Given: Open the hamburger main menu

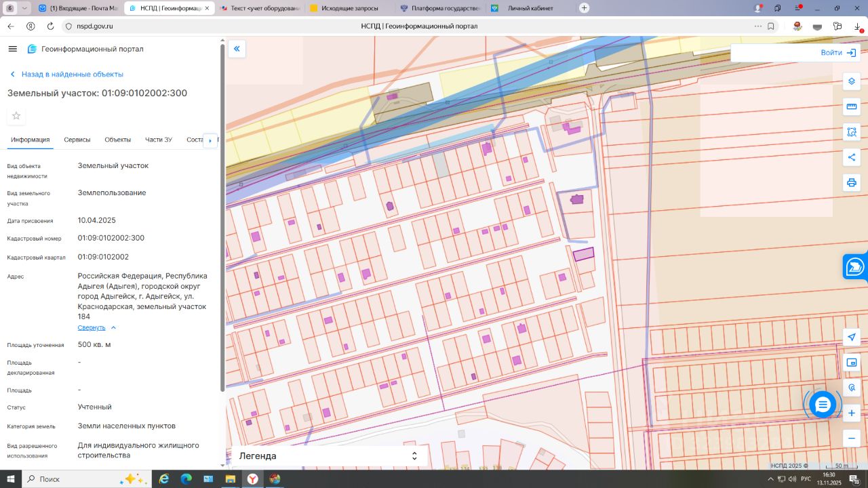Looking at the screenshot, I should click(x=13, y=49).
